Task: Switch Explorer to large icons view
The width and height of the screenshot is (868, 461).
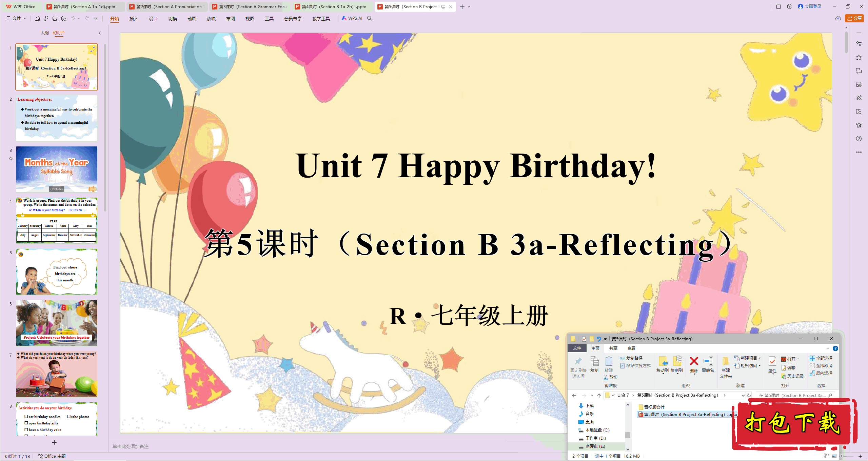Action: coord(834,456)
